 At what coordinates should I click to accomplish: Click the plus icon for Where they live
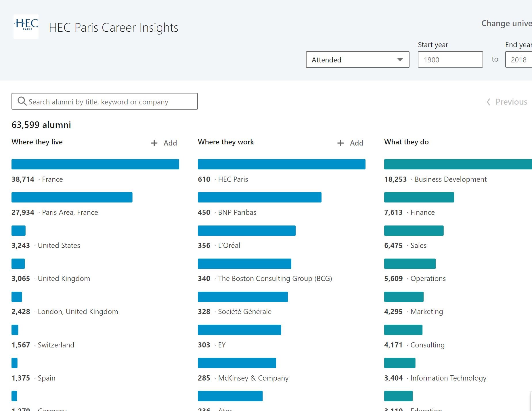[x=154, y=143]
